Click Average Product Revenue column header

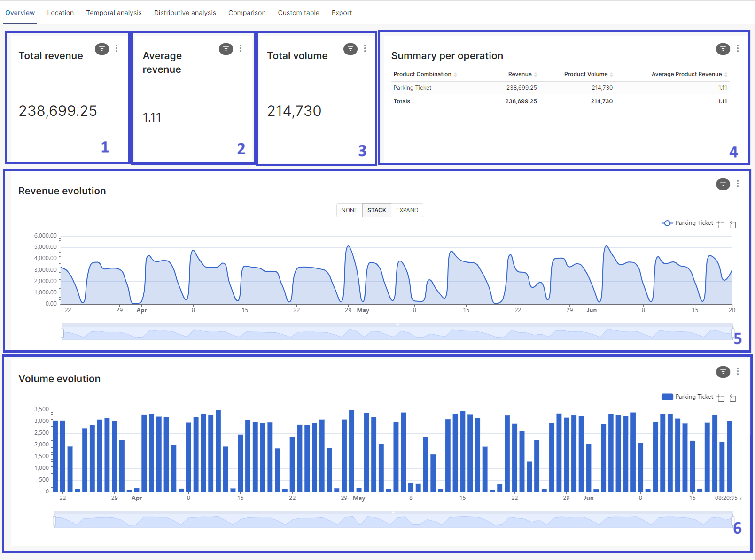click(686, 74)
